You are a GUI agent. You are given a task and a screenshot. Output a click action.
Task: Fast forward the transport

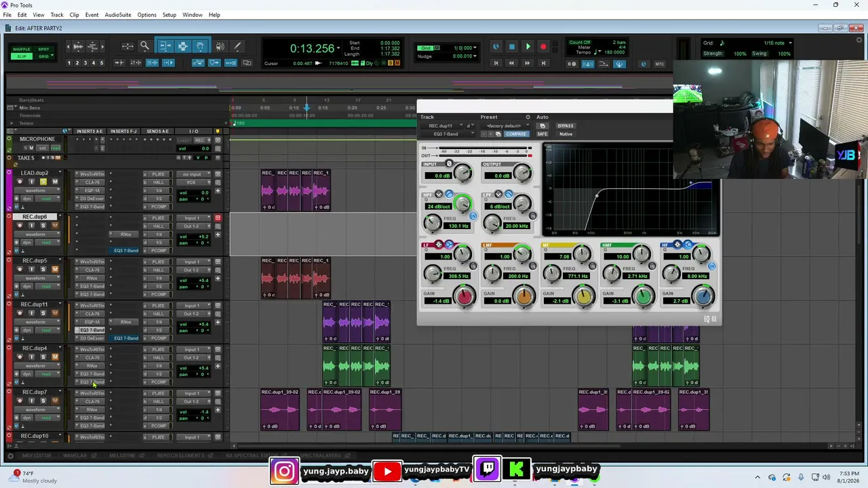point(527,63)
